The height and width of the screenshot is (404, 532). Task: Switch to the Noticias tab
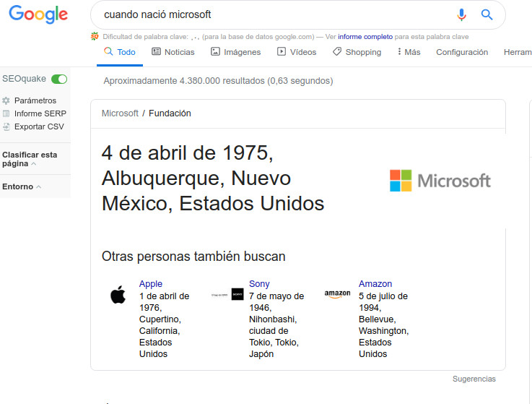click(173, 52)
